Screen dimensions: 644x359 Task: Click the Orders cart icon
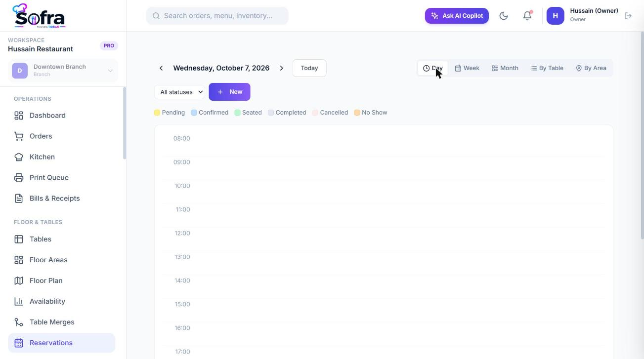(19, 136)
